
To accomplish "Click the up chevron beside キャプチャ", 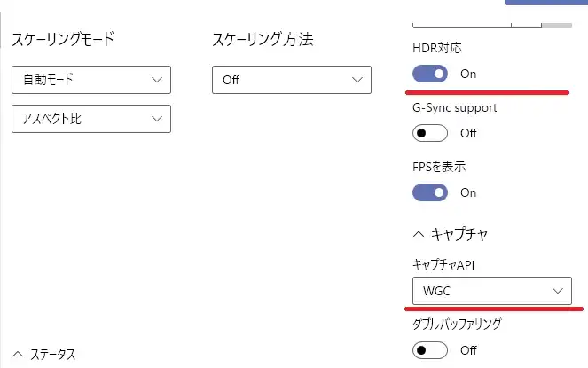I will click(x=419, y=235).
